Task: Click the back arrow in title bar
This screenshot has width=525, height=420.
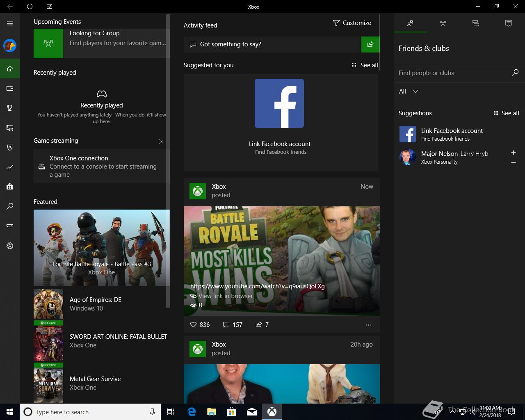Action: click(x=10, y=7)
